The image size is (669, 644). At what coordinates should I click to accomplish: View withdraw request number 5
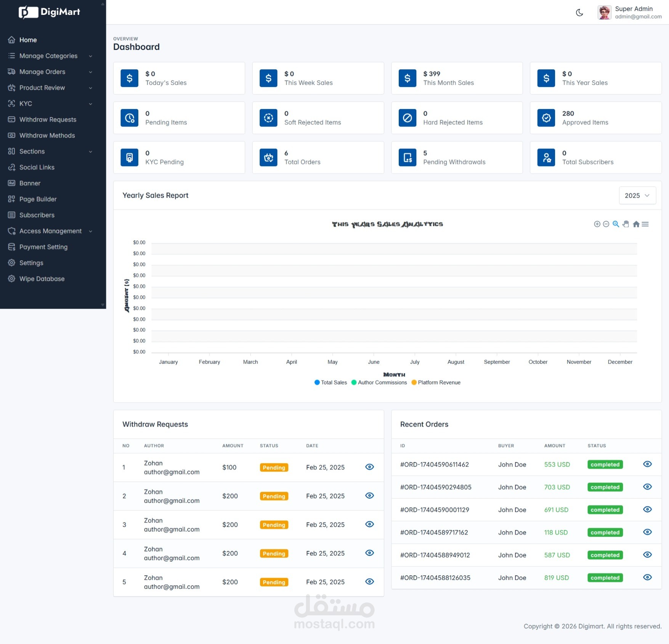[x=369, y=582]
